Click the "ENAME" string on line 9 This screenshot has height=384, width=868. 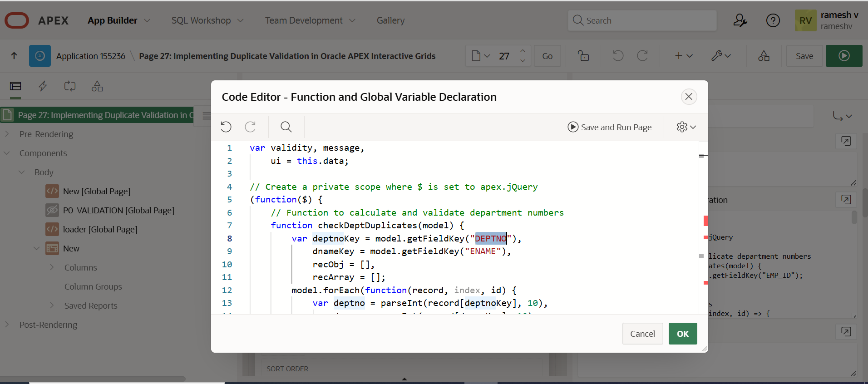(x=483, y=251)
